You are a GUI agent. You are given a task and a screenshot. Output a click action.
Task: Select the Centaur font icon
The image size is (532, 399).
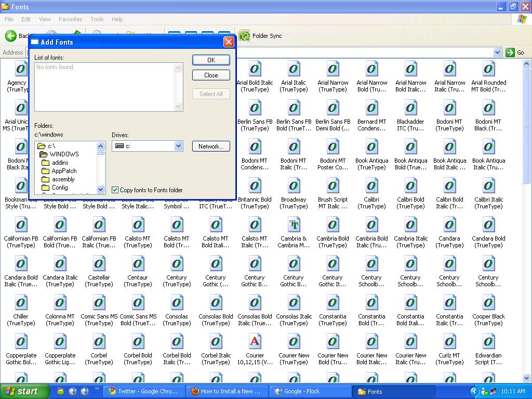click(138, 264)
